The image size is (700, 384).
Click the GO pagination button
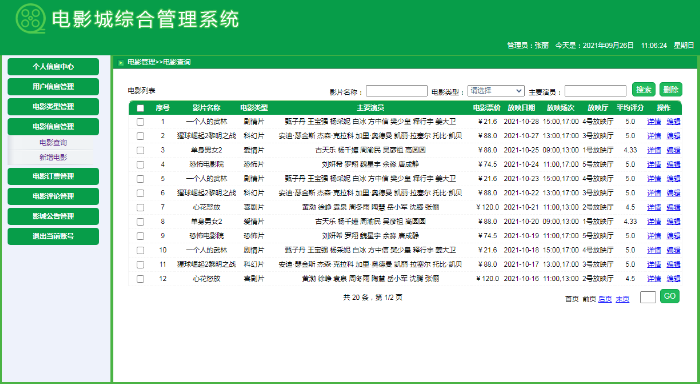[x=670, y=296]
